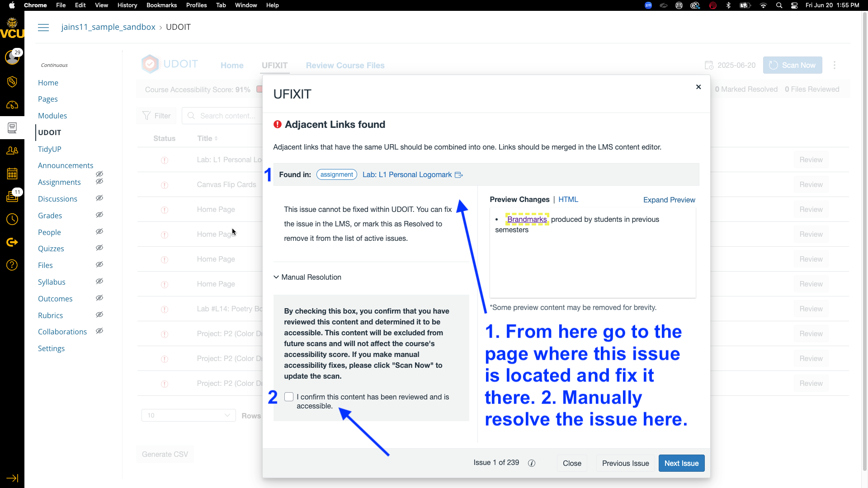
Task: Click the Generate CSV button
Action: [165, 454]
